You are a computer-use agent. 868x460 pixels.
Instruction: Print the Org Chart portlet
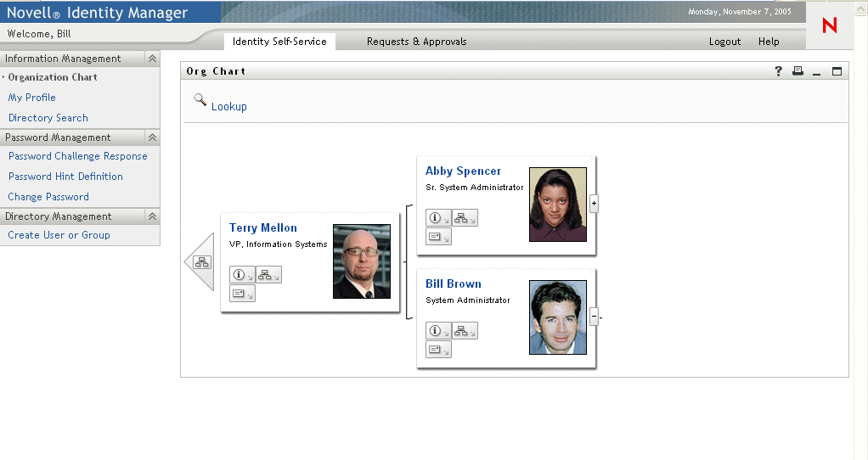pos(798,70)
